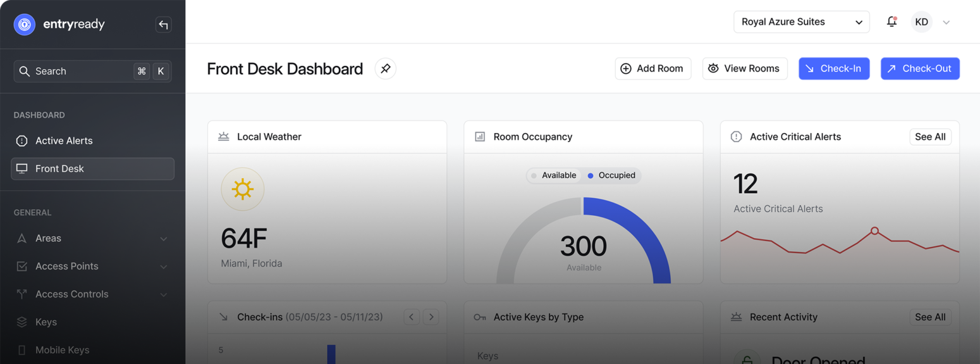Click the entryready logo icon
Image resolution: width=980 pixels, height=364 pixels.
click(x=25, y=25)
